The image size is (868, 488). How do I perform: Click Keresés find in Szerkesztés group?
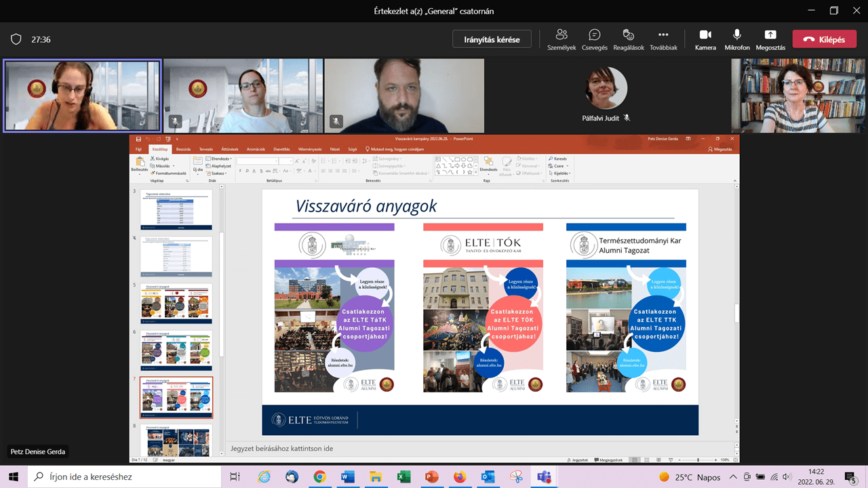tap(558, 159)
